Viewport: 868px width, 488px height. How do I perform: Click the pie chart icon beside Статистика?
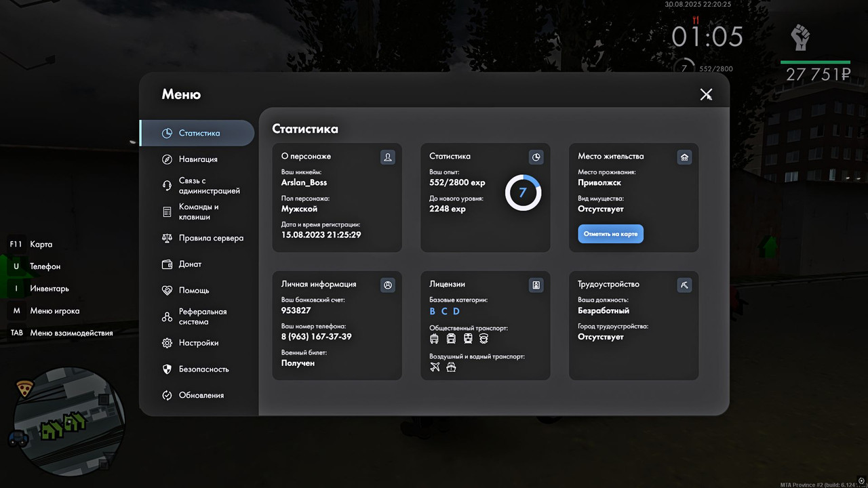pos(167,133)
